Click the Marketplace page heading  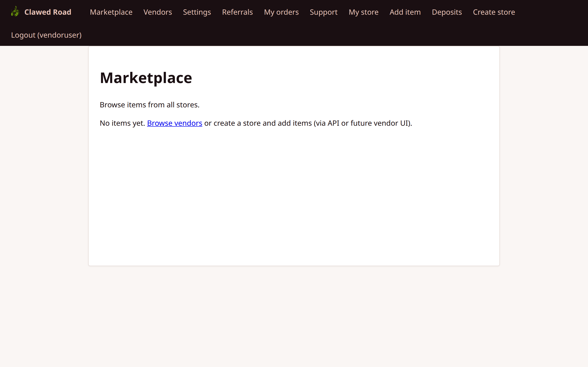[146, 78]
